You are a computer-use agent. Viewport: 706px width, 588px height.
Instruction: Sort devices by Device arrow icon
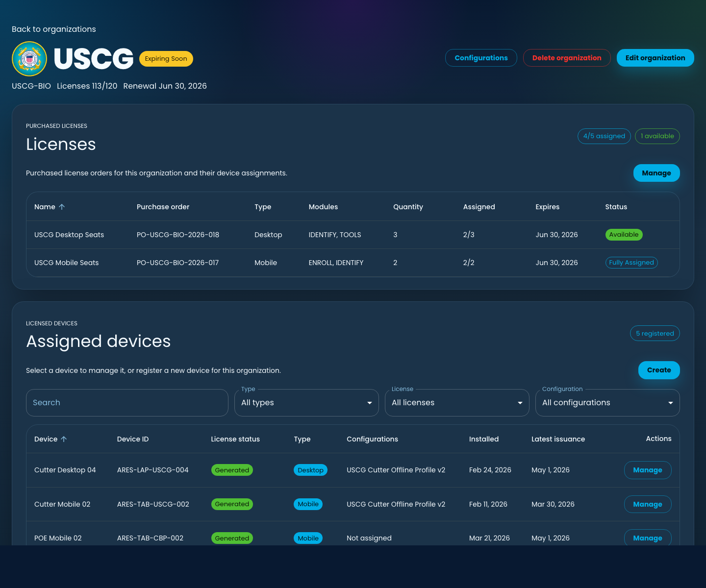click(x=64, y=439)
